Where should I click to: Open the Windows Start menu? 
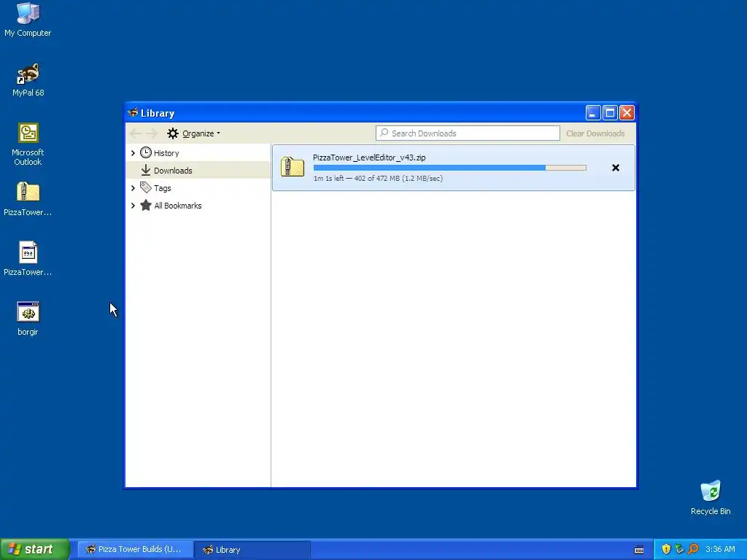tap(35, 549)
